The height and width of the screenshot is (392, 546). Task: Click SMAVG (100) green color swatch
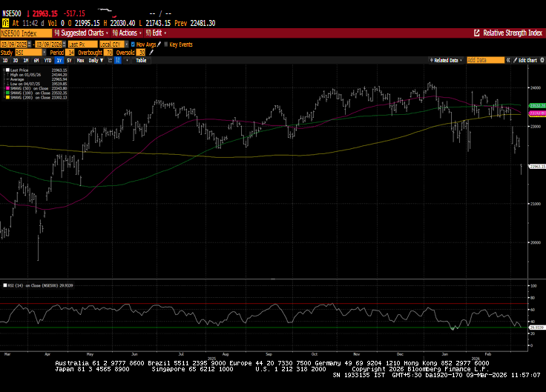tap(7, 93)
